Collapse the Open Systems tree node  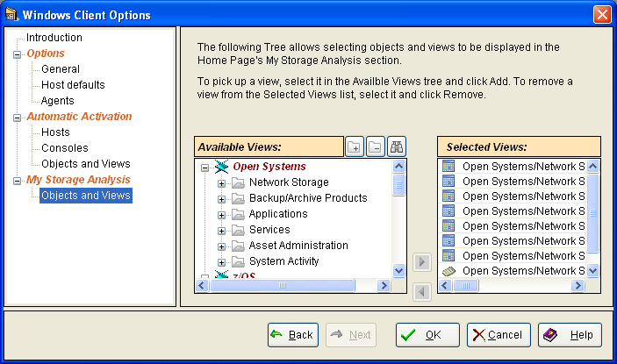pos(204,168)
